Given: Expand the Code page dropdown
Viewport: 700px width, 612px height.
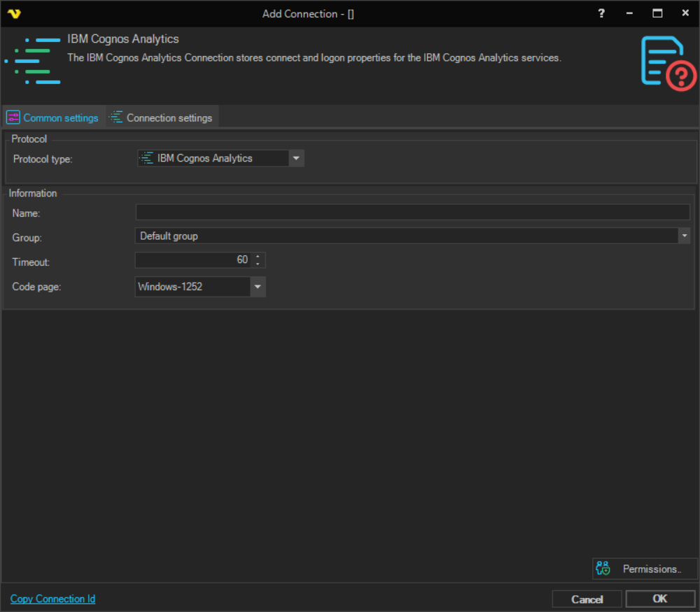Looking at the screenshot, I should (x=258, y=287).
